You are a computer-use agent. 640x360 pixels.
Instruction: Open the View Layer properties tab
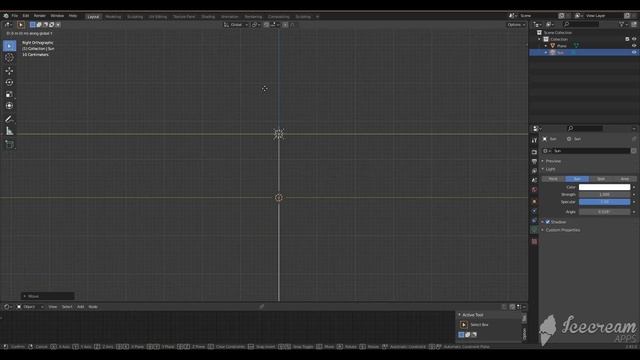click(534, 171)
